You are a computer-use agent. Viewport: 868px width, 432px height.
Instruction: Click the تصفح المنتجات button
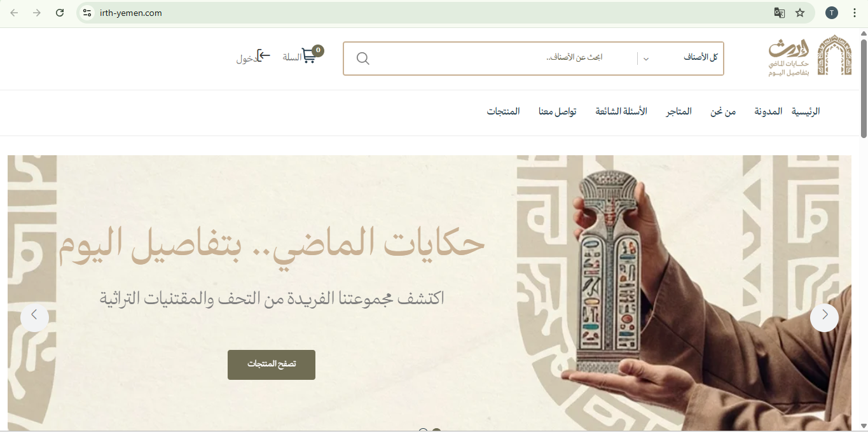click(x=272, y=365)
